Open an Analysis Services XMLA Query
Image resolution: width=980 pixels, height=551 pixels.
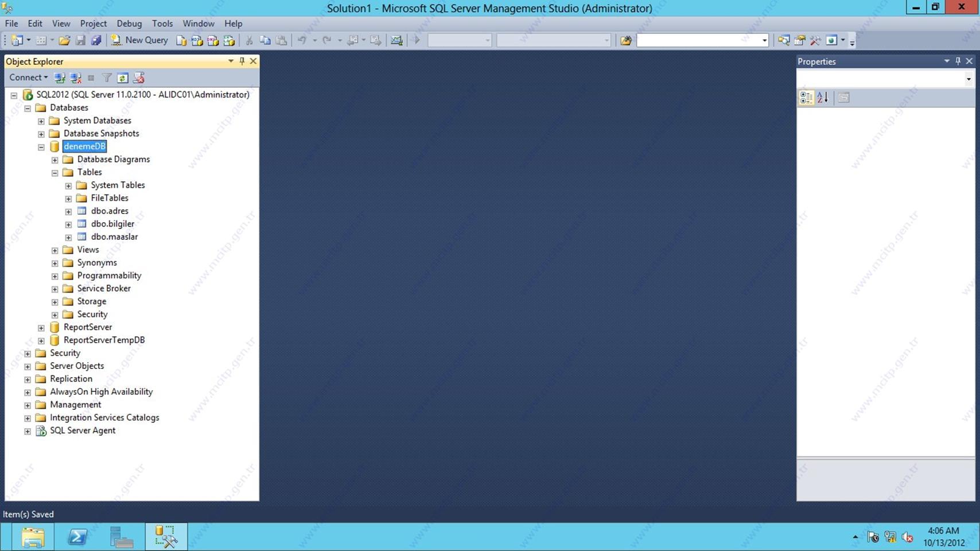(229, 40)
